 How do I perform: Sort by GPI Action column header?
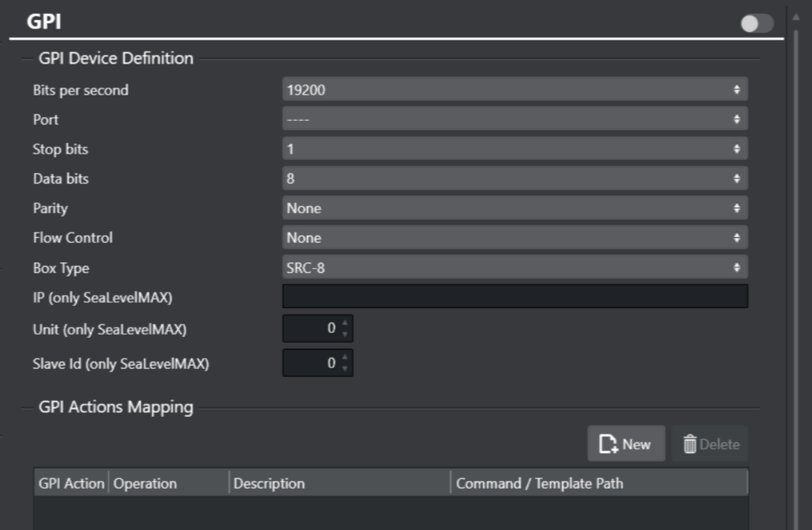pyautogui.click(x=71, y=483)
